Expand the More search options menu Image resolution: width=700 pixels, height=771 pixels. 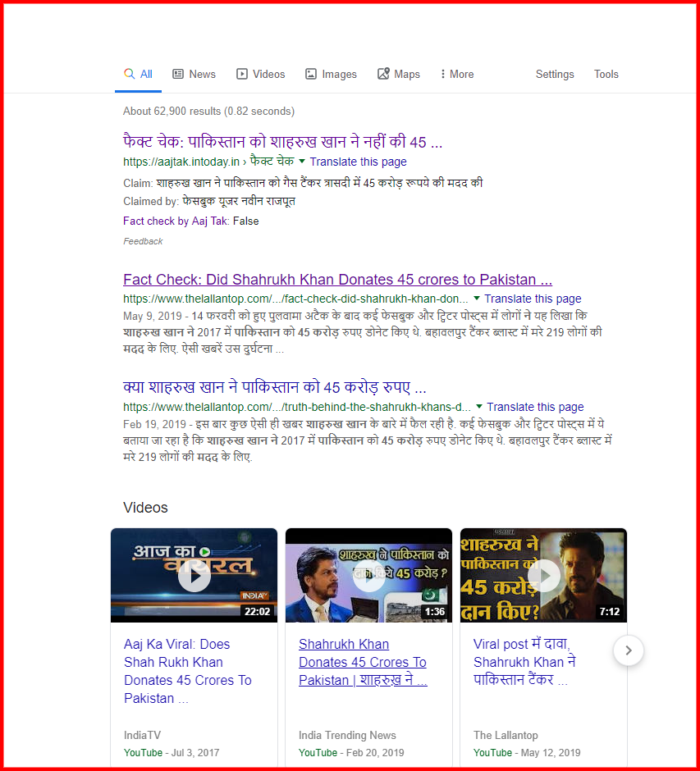point(457,75)
